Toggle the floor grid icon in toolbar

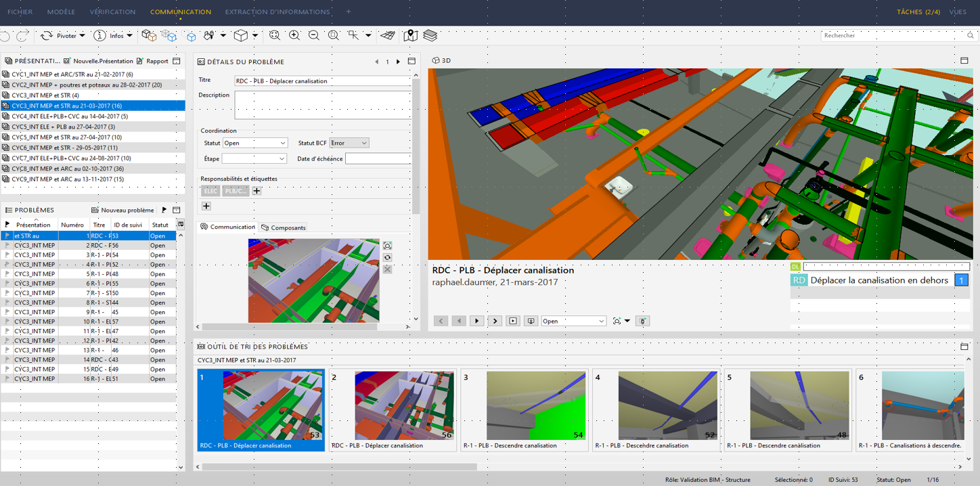click(x=388, y=36)
